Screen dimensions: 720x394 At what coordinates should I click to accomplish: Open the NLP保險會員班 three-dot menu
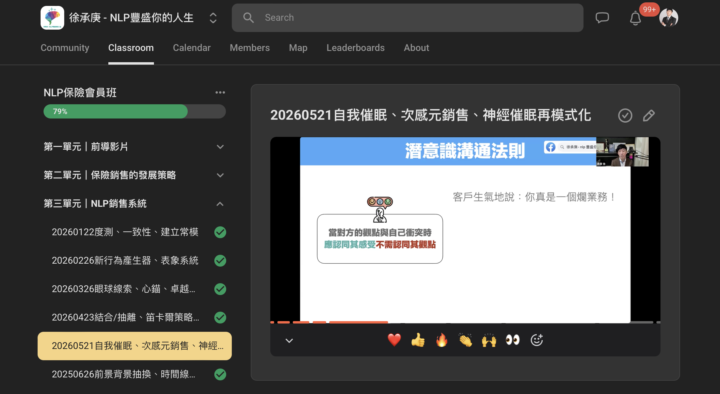(x=220, y=92)
